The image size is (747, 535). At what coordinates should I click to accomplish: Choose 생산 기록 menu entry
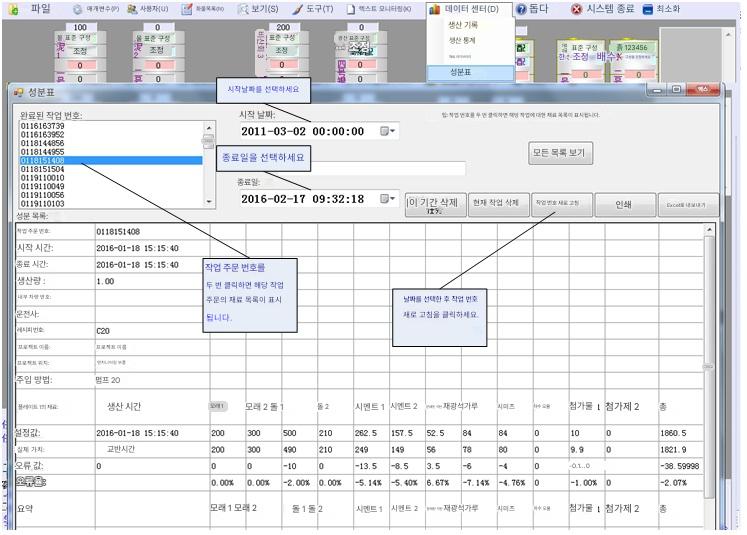click(x=469, y=26)
